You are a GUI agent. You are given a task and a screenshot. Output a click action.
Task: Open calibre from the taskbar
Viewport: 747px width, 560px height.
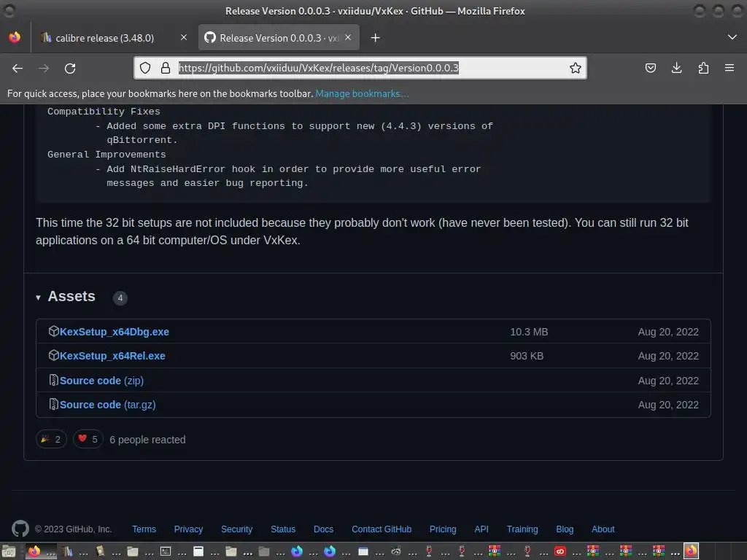[x=68, y=551]
